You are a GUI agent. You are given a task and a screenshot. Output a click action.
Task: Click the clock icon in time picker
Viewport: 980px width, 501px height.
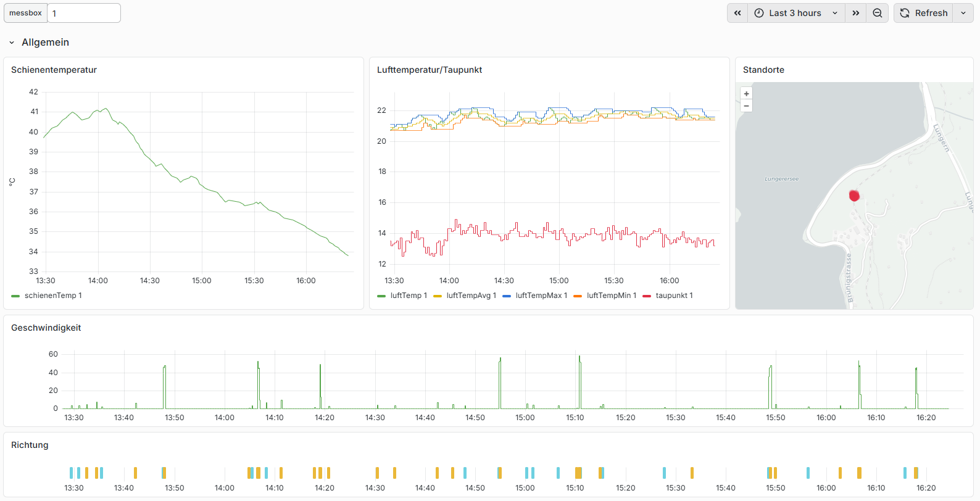pyautogui.click(x=759, y=13)
